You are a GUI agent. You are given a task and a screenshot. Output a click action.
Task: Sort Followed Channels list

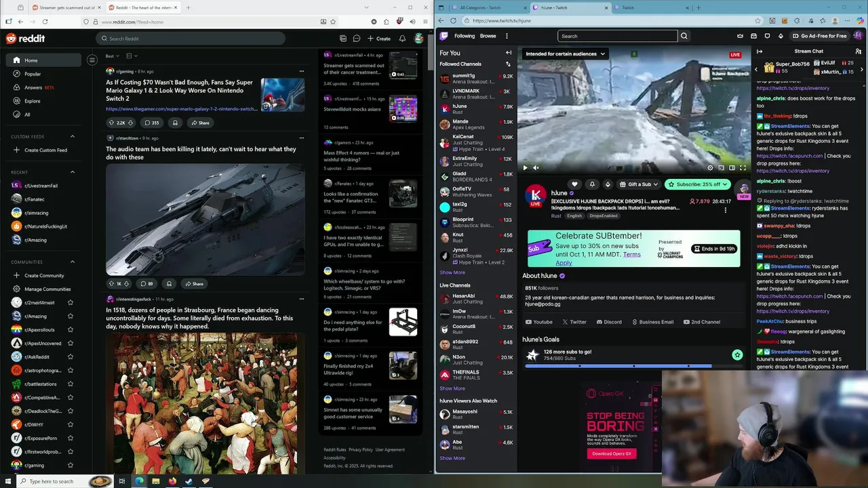[x=508, y=64]
